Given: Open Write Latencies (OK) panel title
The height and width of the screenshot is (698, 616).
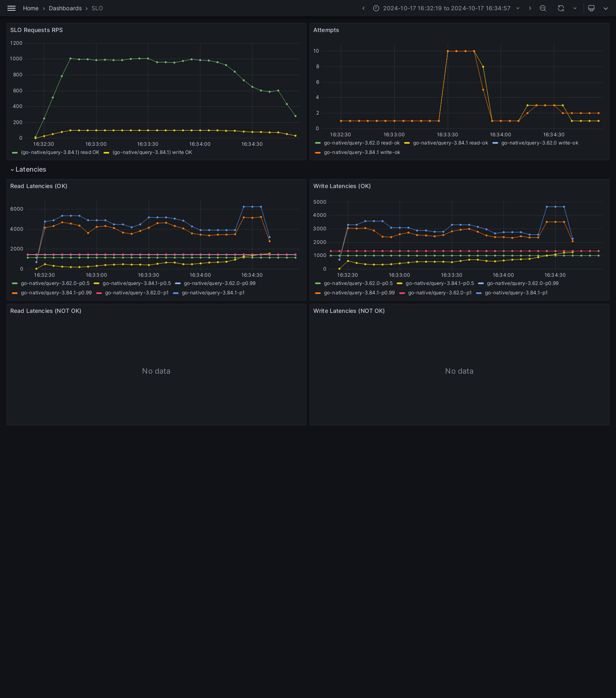Looking at the screenshot, I should tap(342, 186).
